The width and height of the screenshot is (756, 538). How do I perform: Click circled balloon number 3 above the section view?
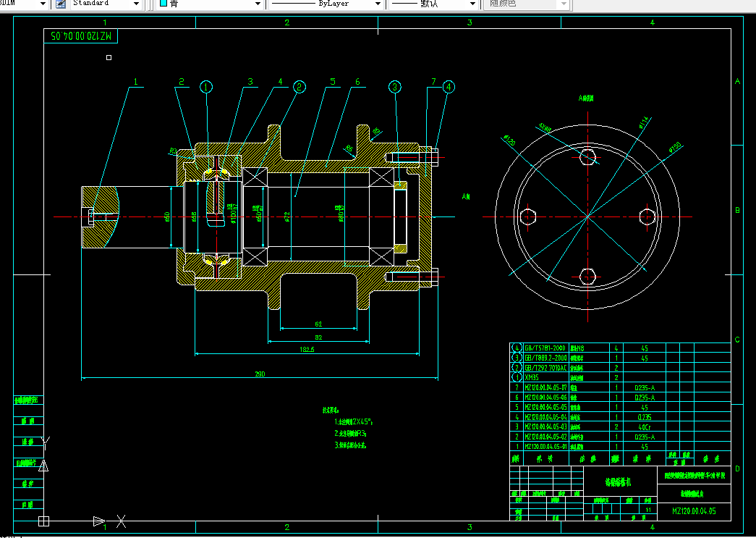point(395,87)
